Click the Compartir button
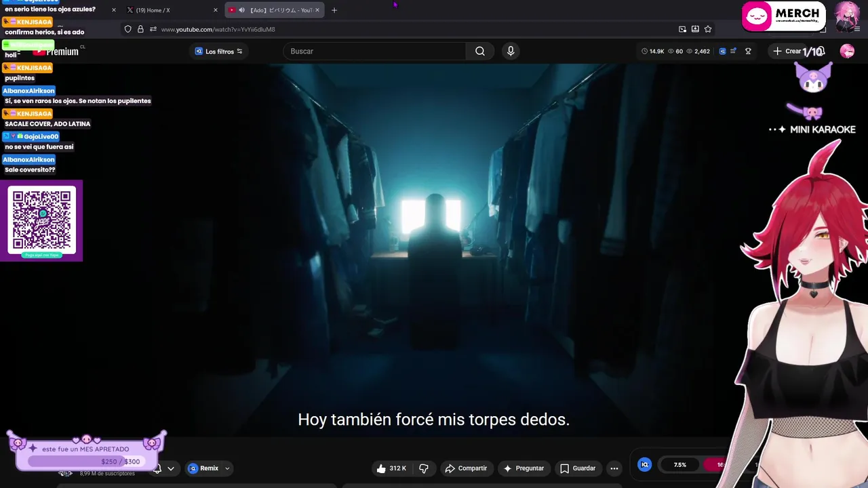Viewport: 868px width, 488px height. 466,468
